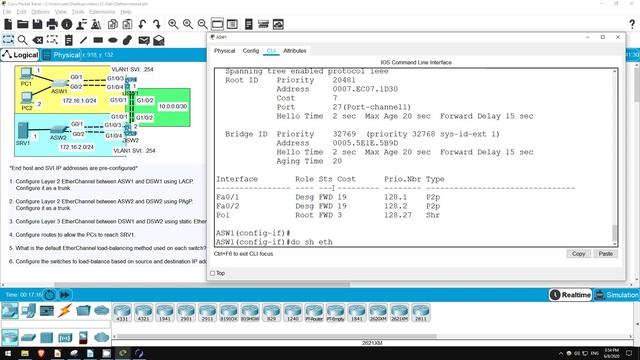This screenshot has height=360, width=640.
Task: Activate the Delete tool
Action: [x=38, y=40]
